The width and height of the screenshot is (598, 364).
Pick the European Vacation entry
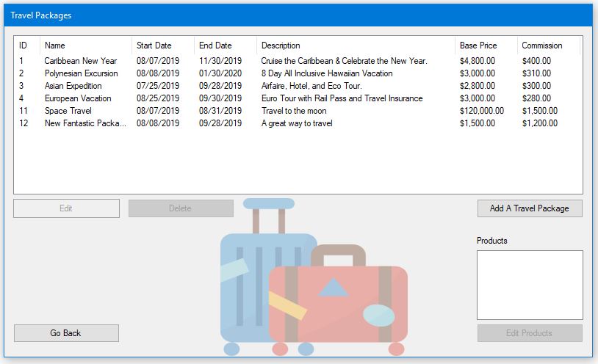(x=77, y=98)
